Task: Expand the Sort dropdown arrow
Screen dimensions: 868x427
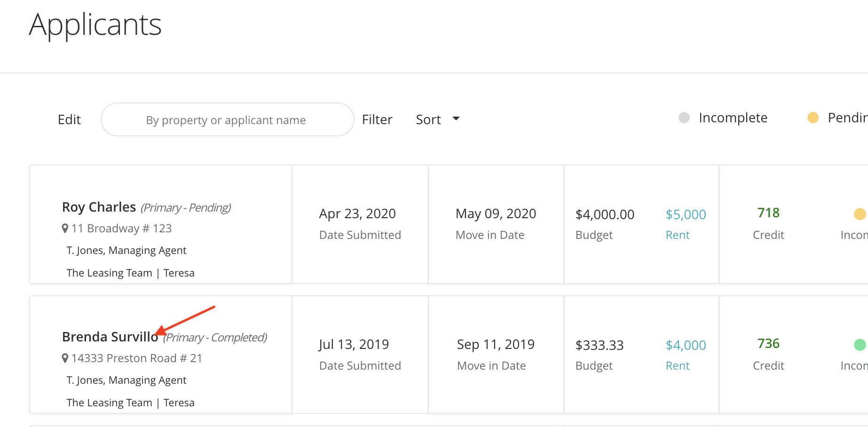Action: pos(456,119)
